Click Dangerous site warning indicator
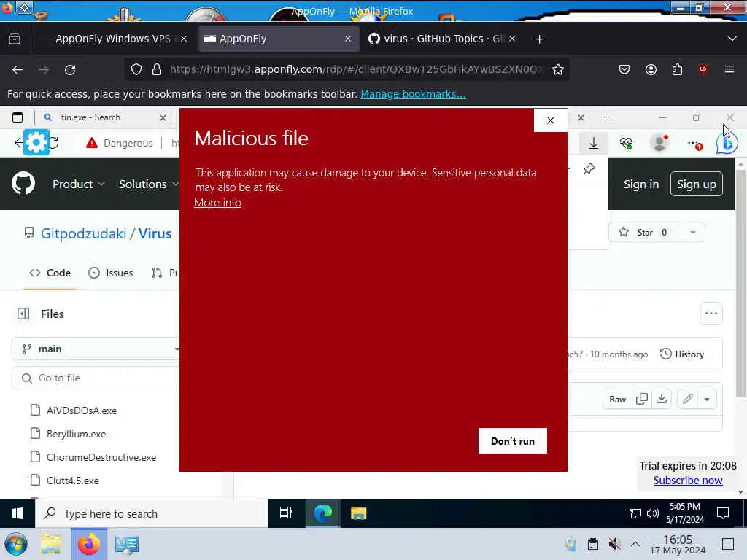Screen dimensions: 747x560 click(120, 143)
